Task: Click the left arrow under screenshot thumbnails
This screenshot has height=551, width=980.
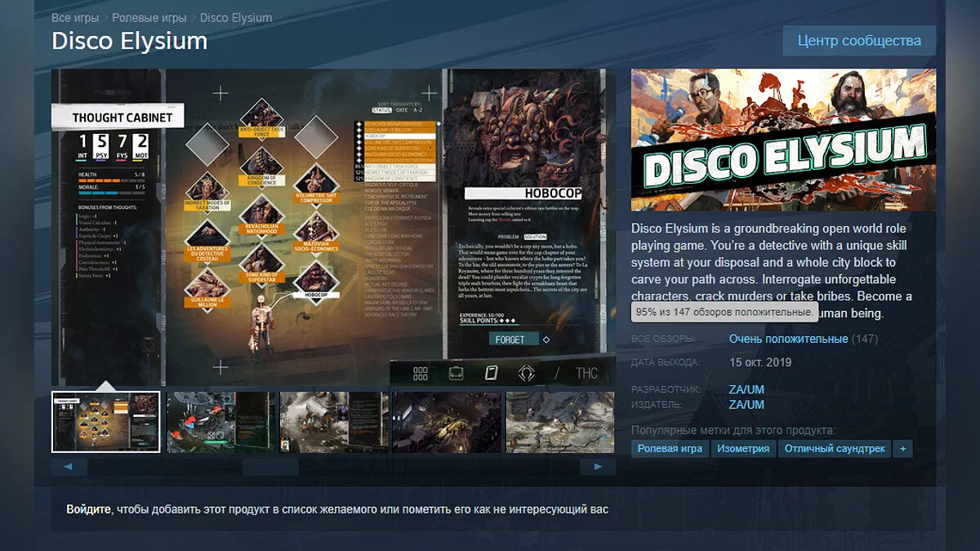Action: click(x=69, y=467)
